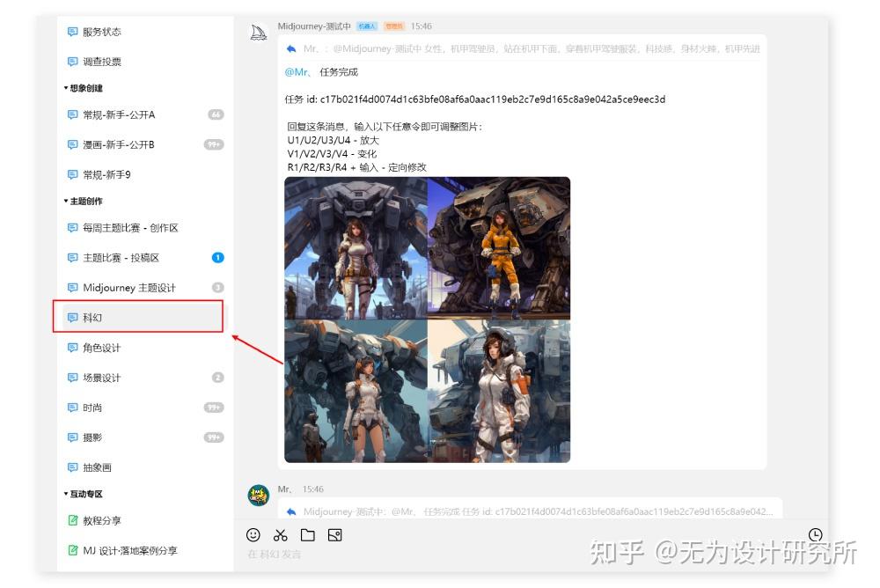Click the Mr. user avatar
This screenshot has height=588, width=880.
tap(258, 496)
